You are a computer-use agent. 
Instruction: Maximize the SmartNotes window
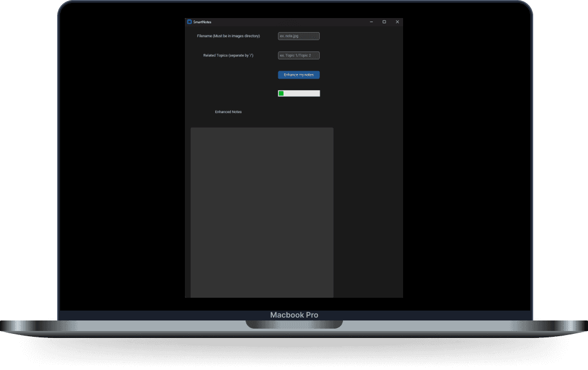click(384, 22)
